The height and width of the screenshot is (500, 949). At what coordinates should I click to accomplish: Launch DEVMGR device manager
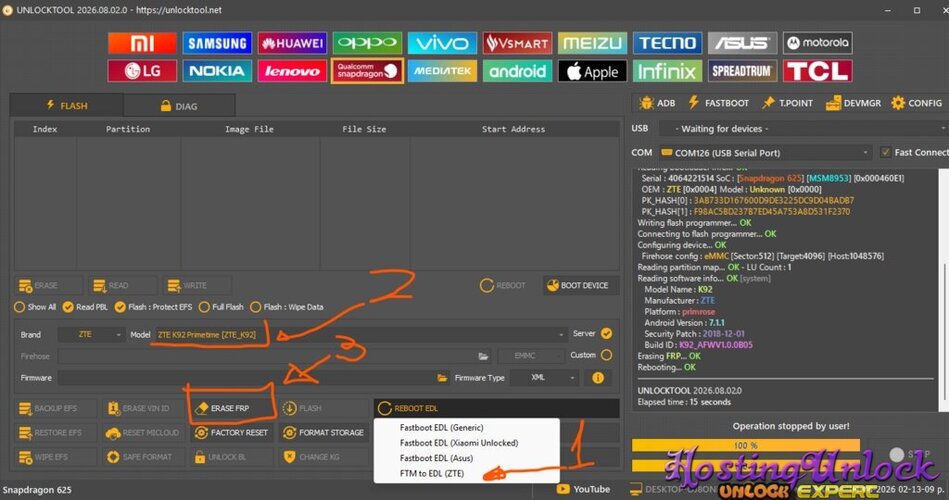(x=853, y=103)
